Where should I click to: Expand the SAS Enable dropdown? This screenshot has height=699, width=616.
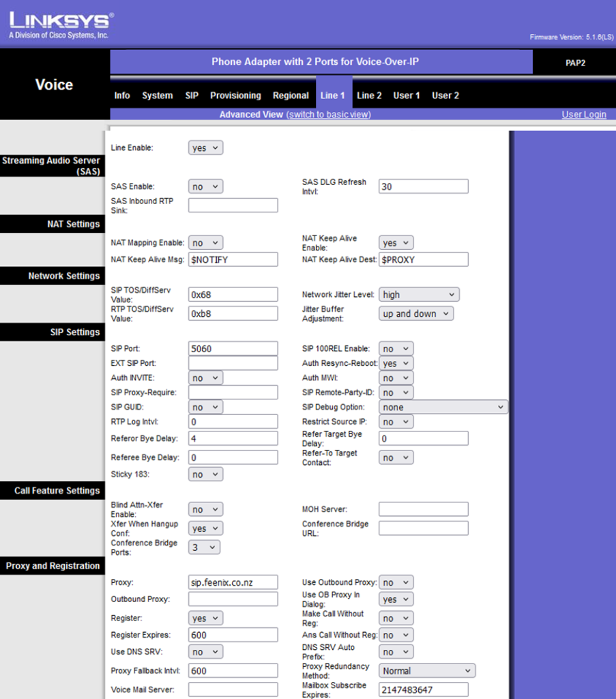(x=205, y=186)
